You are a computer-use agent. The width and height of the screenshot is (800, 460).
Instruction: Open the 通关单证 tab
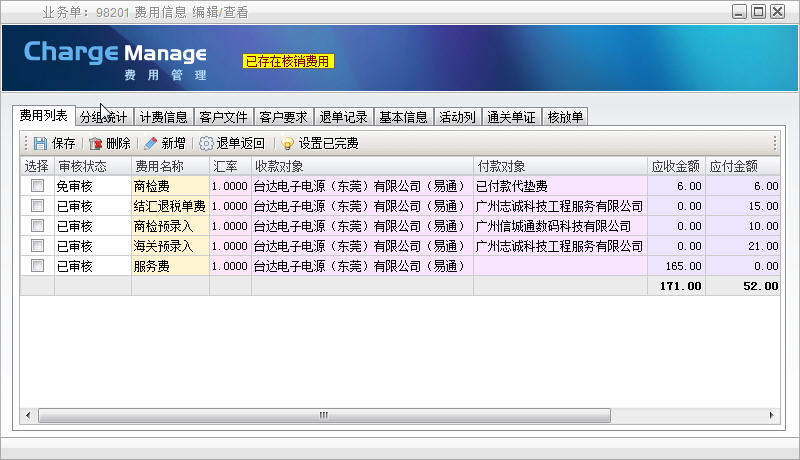[x=511, y=117]
